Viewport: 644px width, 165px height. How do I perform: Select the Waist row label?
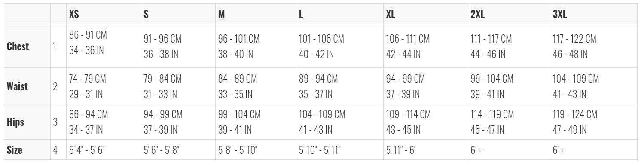coord(17,86)
